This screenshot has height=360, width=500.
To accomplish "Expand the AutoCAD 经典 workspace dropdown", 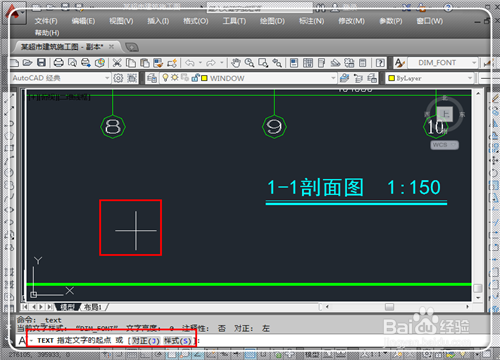I will click(107, 78).
